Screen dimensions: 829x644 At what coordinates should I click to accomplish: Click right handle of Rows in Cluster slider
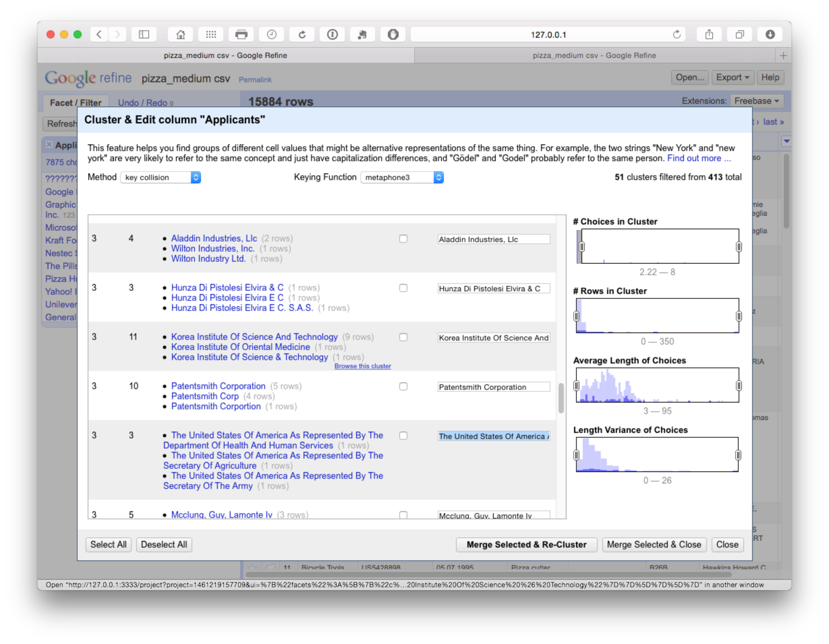738,316
